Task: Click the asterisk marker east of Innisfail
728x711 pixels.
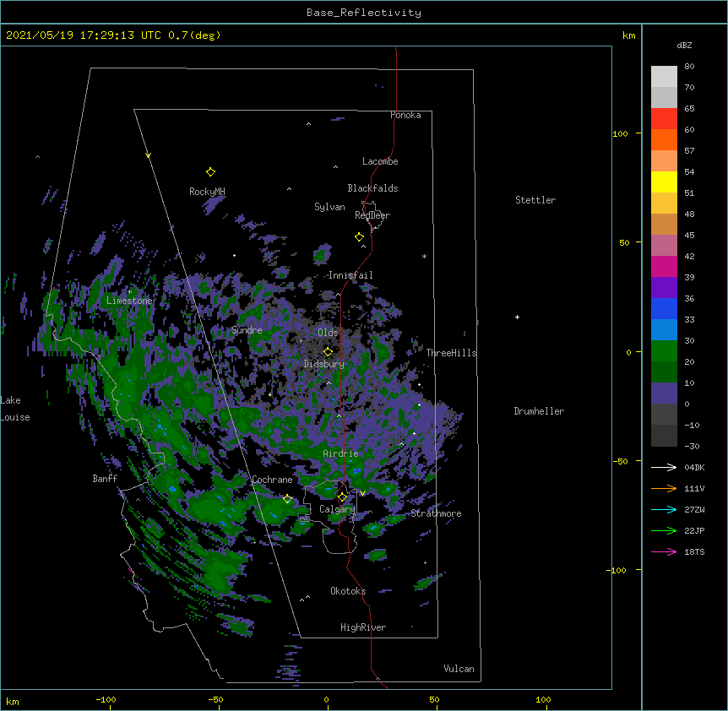Action: click(x=424, y=256)
